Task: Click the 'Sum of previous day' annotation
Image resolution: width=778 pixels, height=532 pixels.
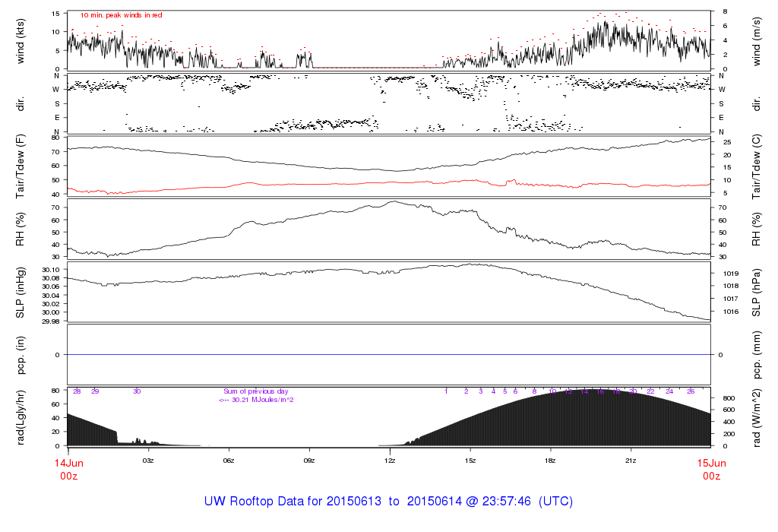Action: click(256, 391)
